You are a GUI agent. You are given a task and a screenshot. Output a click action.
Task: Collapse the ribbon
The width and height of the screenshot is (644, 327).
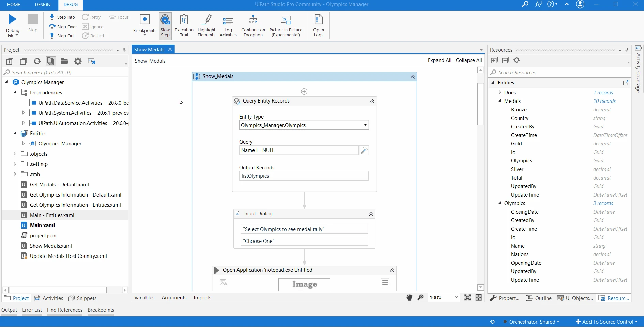tap(567, 4)
